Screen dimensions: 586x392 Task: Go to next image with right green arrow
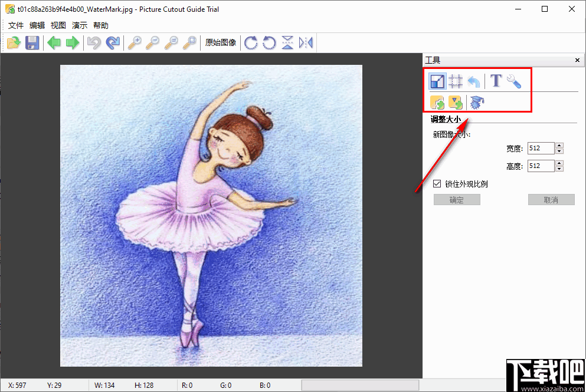[72, 42]
